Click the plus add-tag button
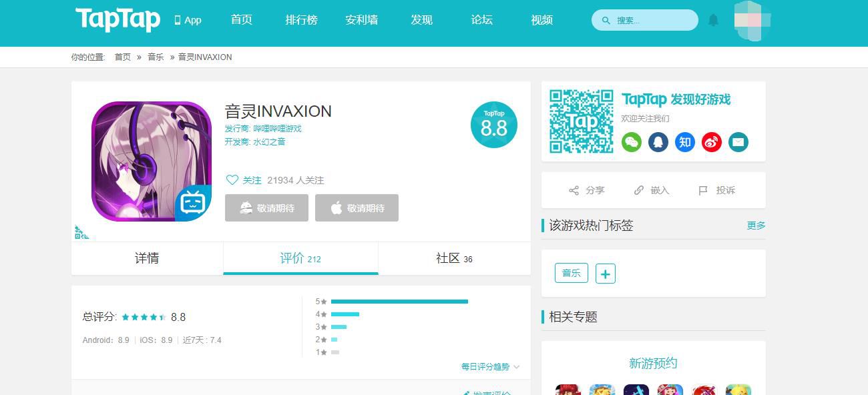Viewport: 868px width, 395px height. pos(606,274)
